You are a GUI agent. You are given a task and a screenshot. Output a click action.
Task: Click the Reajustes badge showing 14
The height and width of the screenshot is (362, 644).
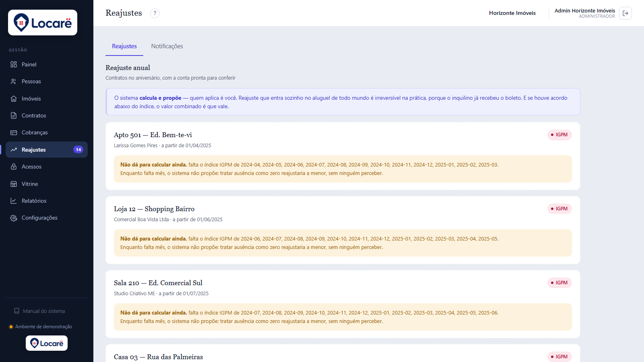point(78,150)
